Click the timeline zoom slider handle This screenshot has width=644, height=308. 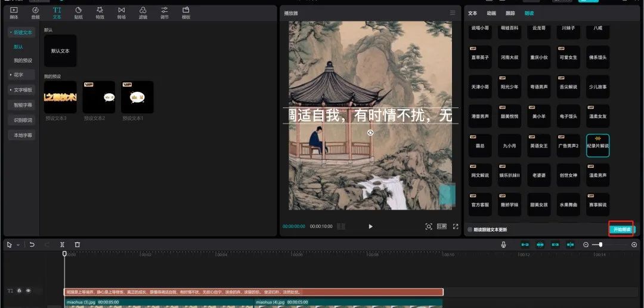pos(600,245)
